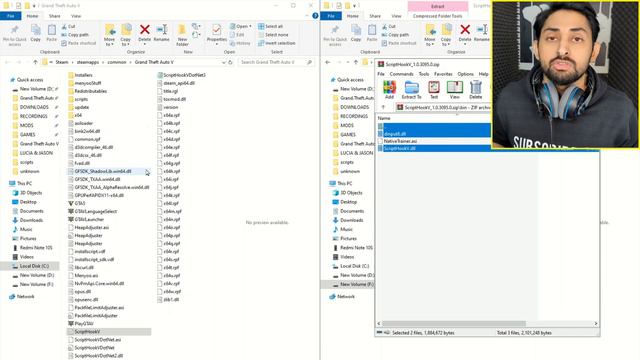Click steamapps in the address breadcrumb

[x=88, y=62]
